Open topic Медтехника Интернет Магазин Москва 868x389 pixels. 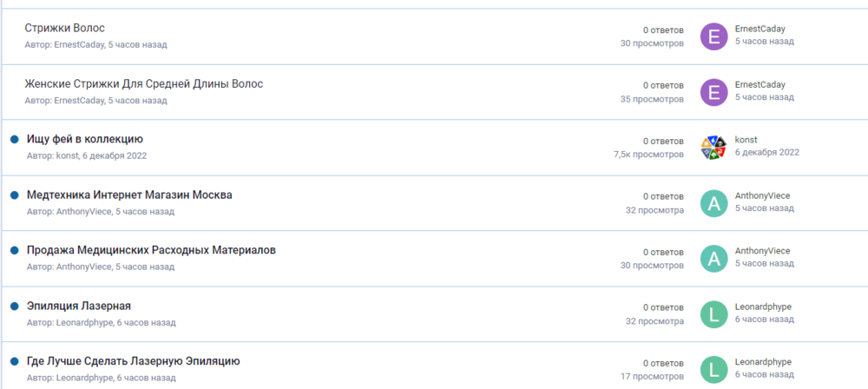pos(129,194)
